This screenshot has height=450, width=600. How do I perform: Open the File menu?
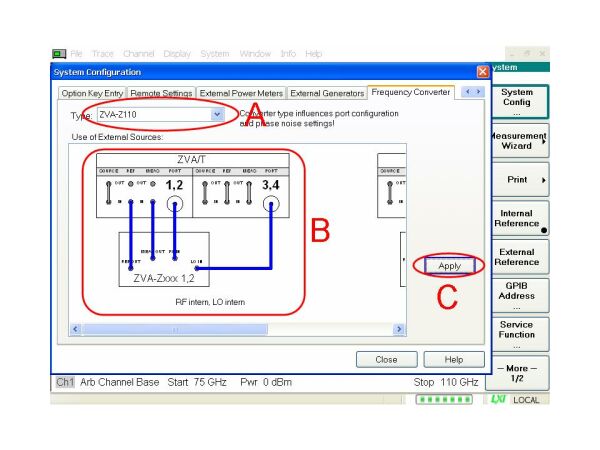(76, 54)
